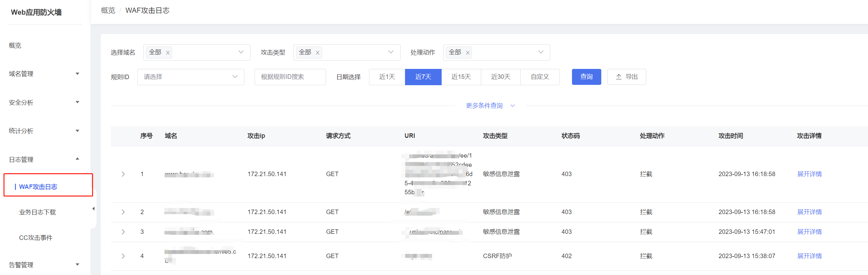
Task: Open CC攻击事件 page
Action: coord(36,238)
